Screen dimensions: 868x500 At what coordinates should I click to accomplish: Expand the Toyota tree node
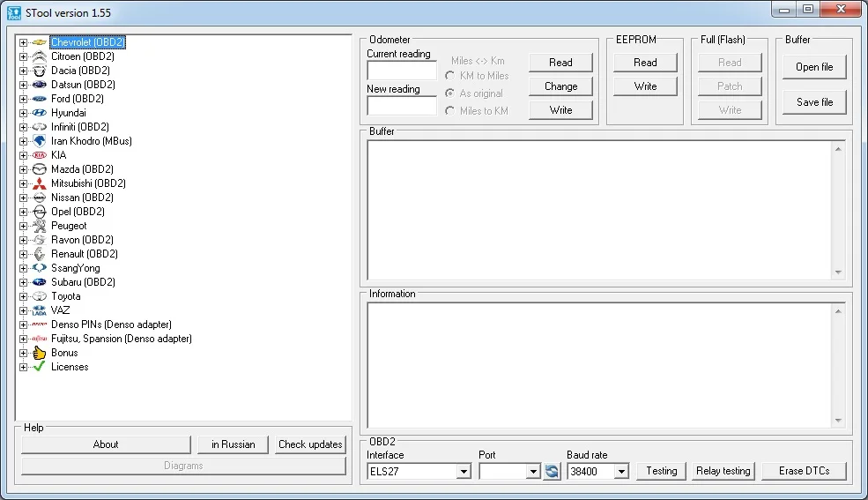coord(23,296)
